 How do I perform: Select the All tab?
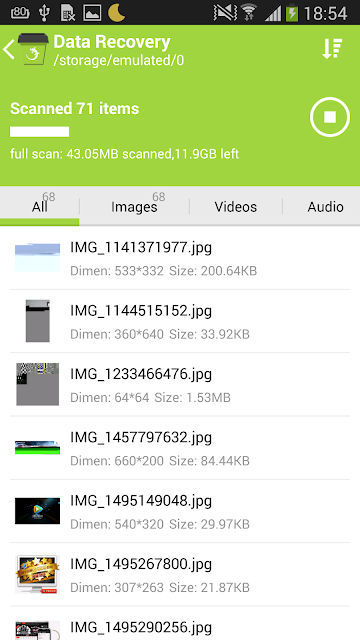coord(40,207)
